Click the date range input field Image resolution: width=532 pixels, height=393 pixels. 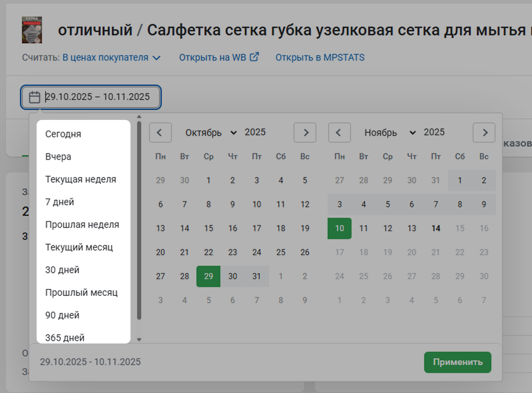pos(97,97)
